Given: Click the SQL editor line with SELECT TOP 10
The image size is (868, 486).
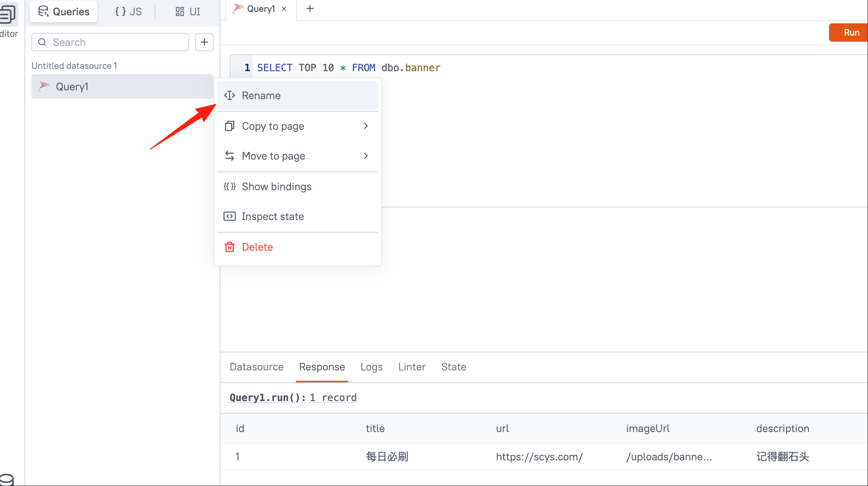Looking at the screenshot, I should point(349,68).
